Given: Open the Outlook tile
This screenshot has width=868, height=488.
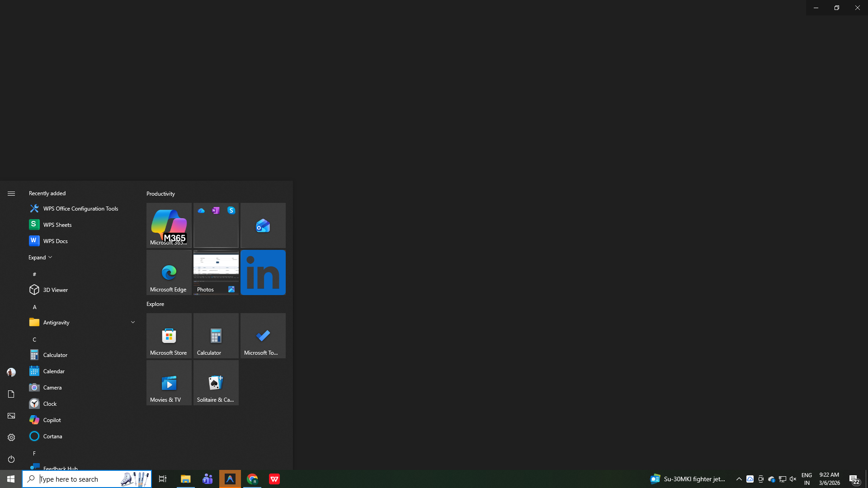Looking at the screenshot, I should point(263,225).
